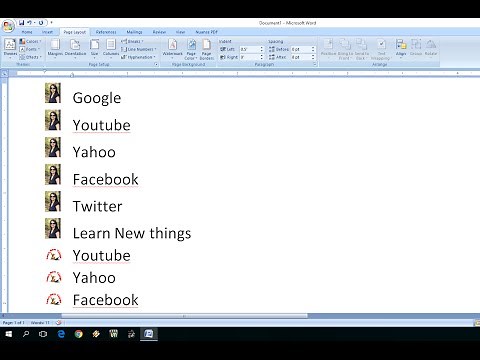
Task: Click the status bar word count
Action: (40, 323)
